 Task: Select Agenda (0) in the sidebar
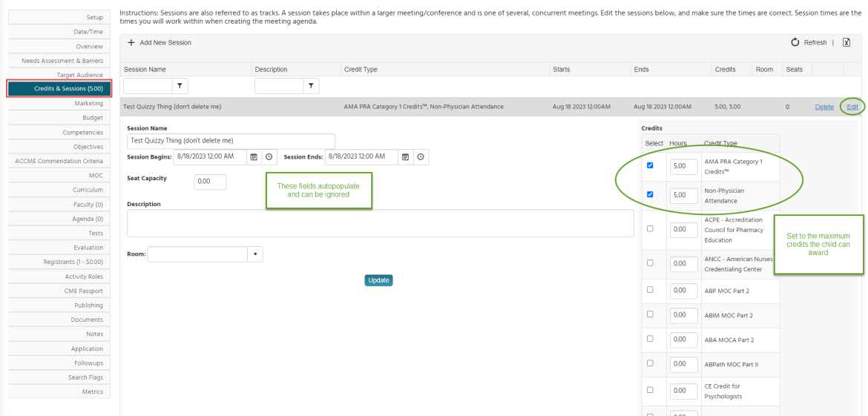click(87, 219)
